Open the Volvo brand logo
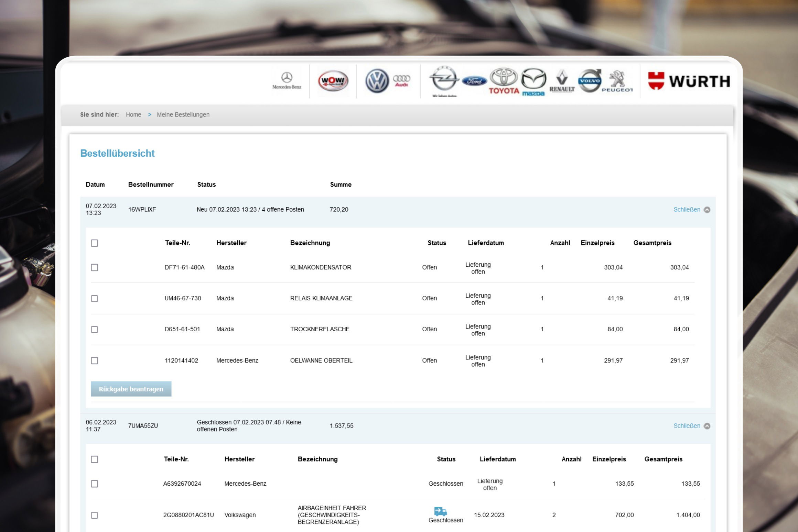This screenshot has height=532, width=798. tap(590, 81)
